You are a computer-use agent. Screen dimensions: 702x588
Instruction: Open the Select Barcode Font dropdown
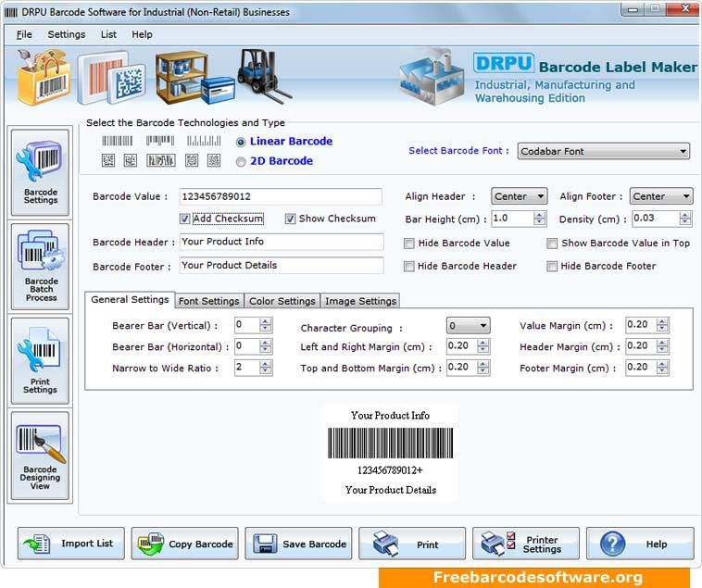[604, 151]
